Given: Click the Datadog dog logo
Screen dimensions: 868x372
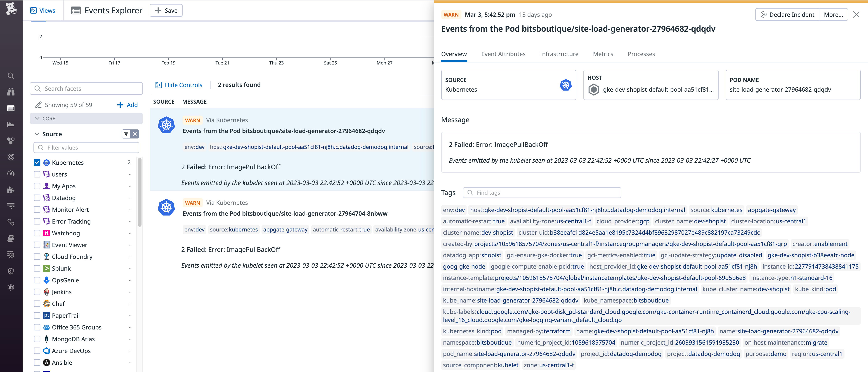Looking at the screenshot, I should point(11,9).
